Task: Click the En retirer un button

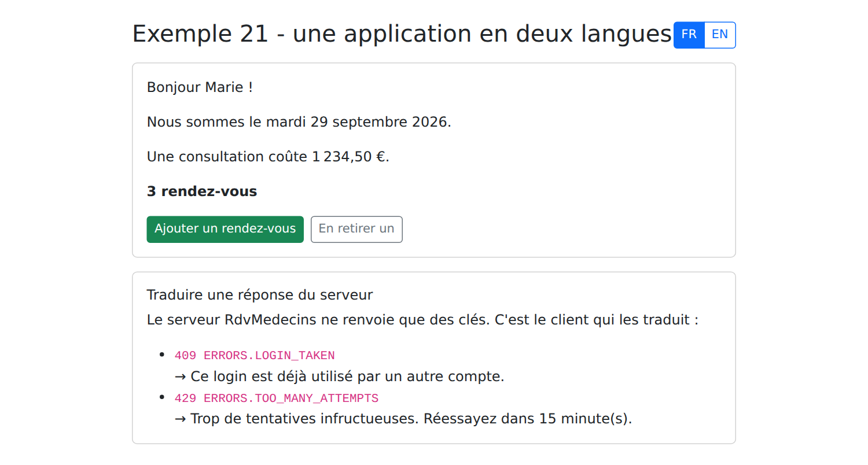Action: click(x=356, y=229)
